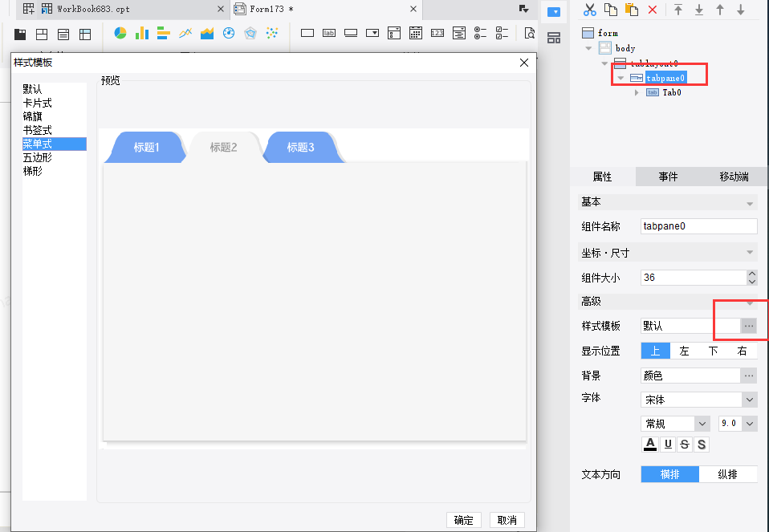Insert a pie chart from toolbar

pos(120,33)
